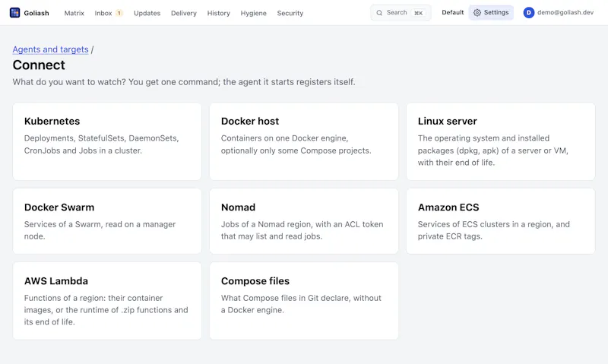608x364 pixels.
Task: Click the Inbox notification badge
Action: click(x=119, y=13)
